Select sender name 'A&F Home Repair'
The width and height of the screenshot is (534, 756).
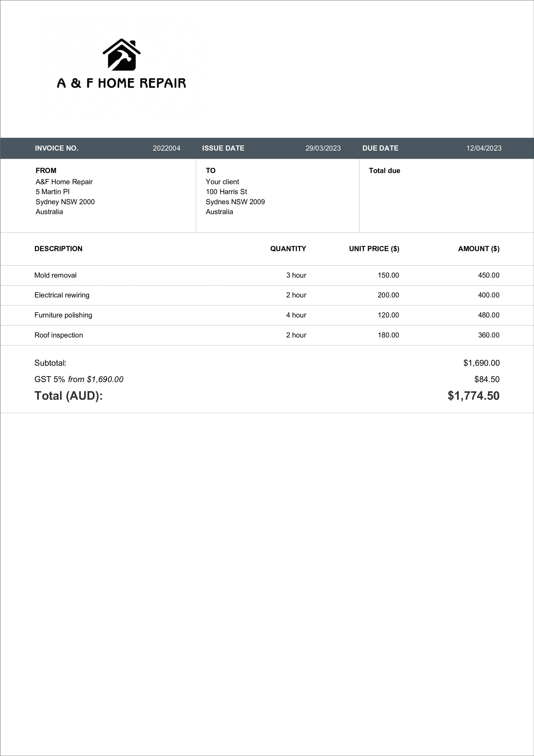click(x=64, y=182)
